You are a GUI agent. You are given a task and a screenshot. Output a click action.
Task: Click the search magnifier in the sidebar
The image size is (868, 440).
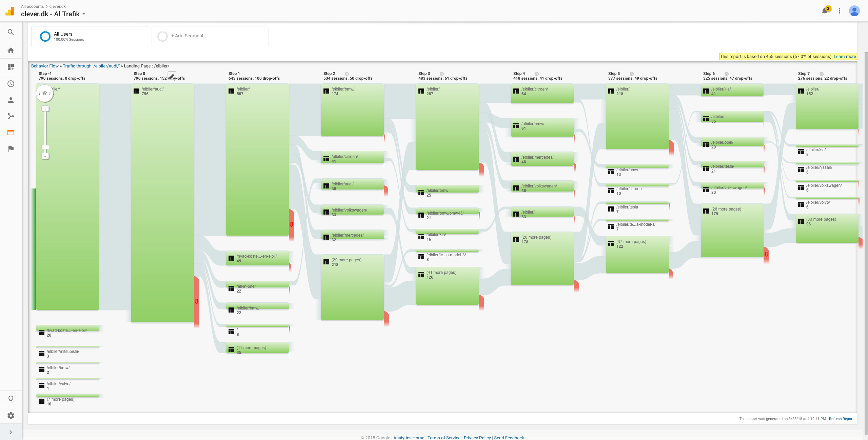pos(11,32)
